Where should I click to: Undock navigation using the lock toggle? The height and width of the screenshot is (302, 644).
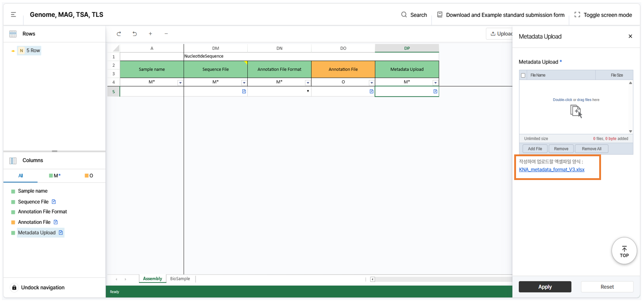click(14, 287)
